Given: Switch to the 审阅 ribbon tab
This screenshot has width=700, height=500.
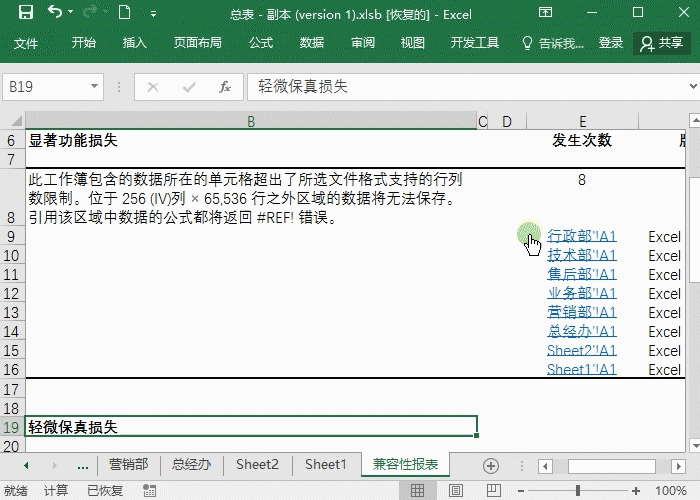Looking at the screenshot, I should pos(362,43).
